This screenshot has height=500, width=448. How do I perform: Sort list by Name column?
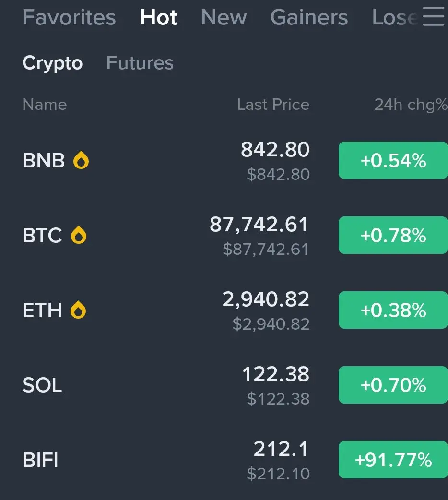point(45,104)
